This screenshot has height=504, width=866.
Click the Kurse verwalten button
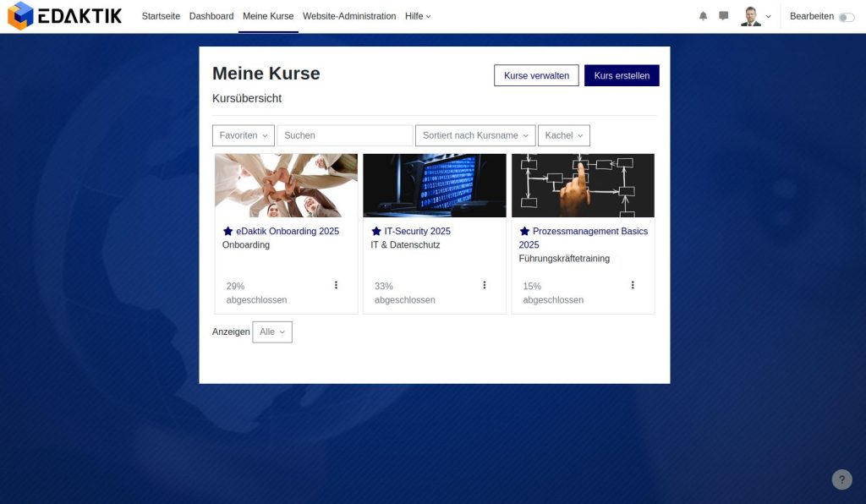point(536,75)
